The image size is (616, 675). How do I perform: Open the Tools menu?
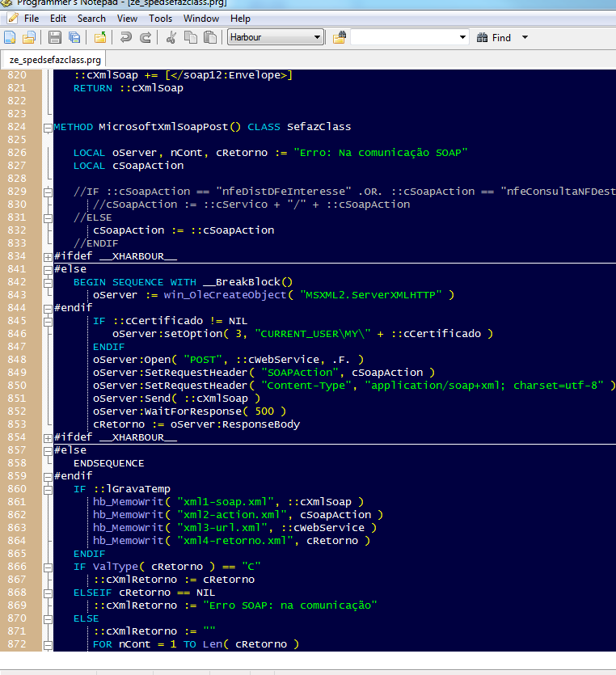pos(160,18)
